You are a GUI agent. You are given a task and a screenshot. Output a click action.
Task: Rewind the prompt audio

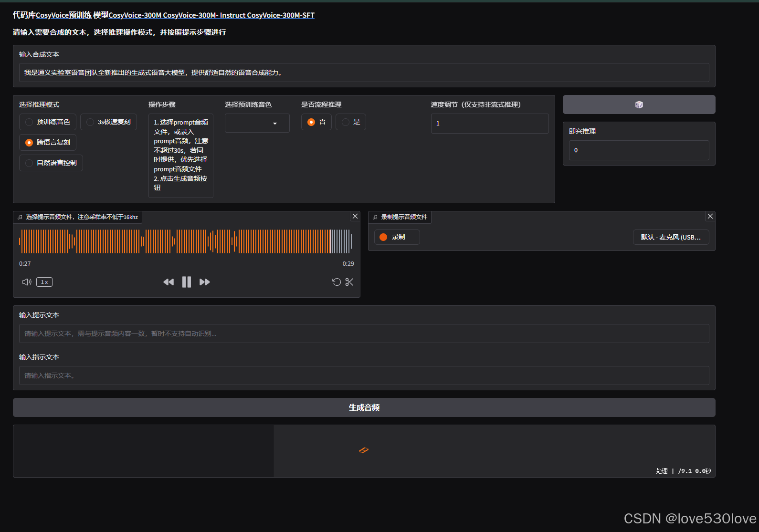pyautogui.click(x=169, y=282)
